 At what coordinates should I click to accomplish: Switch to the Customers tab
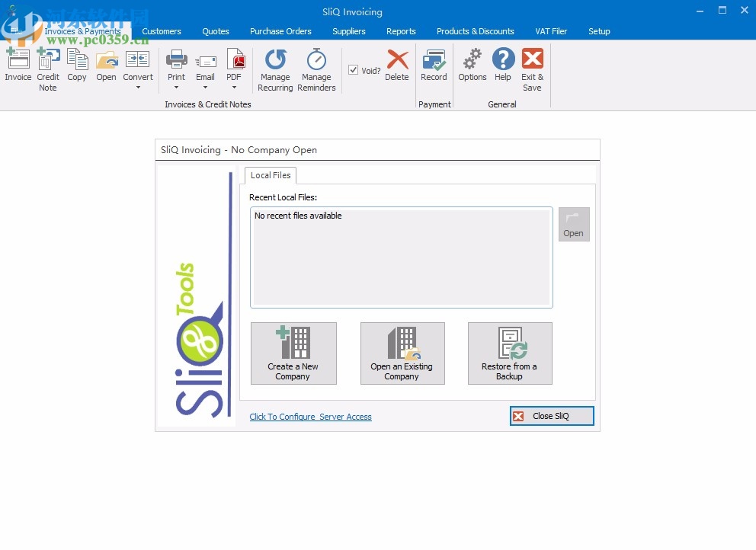162,31
